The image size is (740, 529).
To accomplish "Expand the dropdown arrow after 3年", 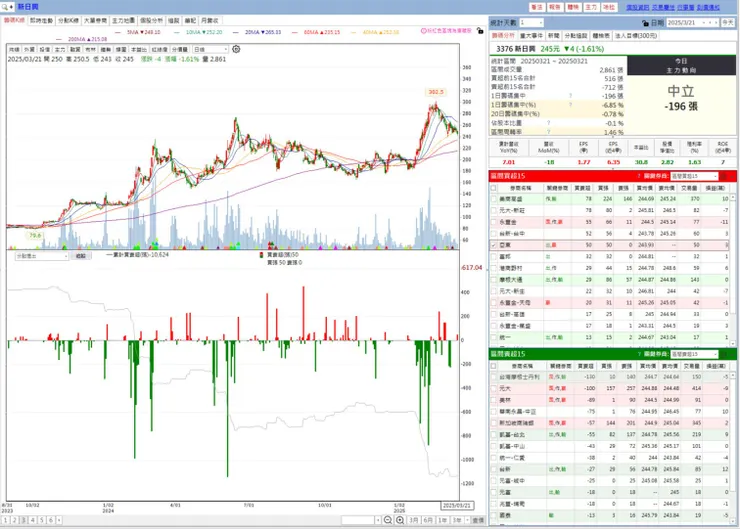I will click(467, 520).
